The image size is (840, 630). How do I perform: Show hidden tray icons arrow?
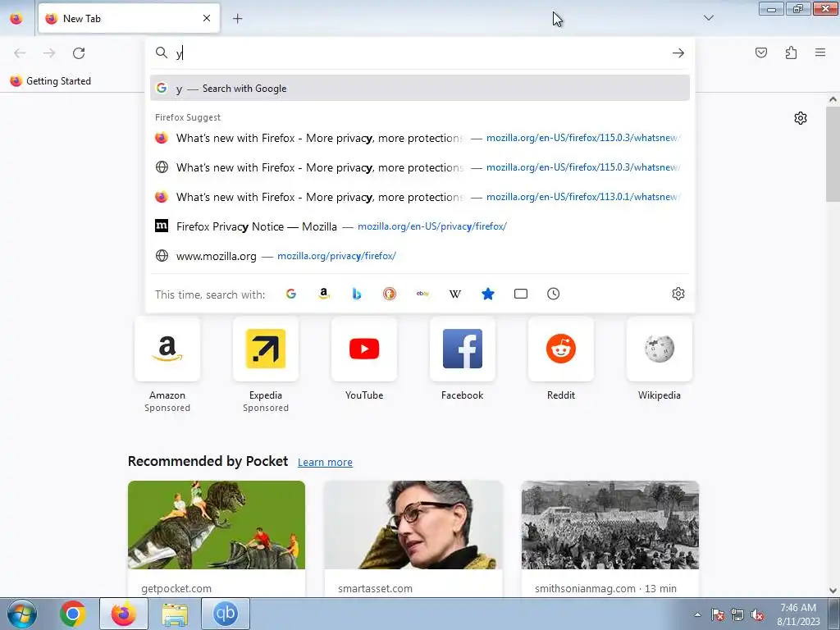tap(697, 614)
